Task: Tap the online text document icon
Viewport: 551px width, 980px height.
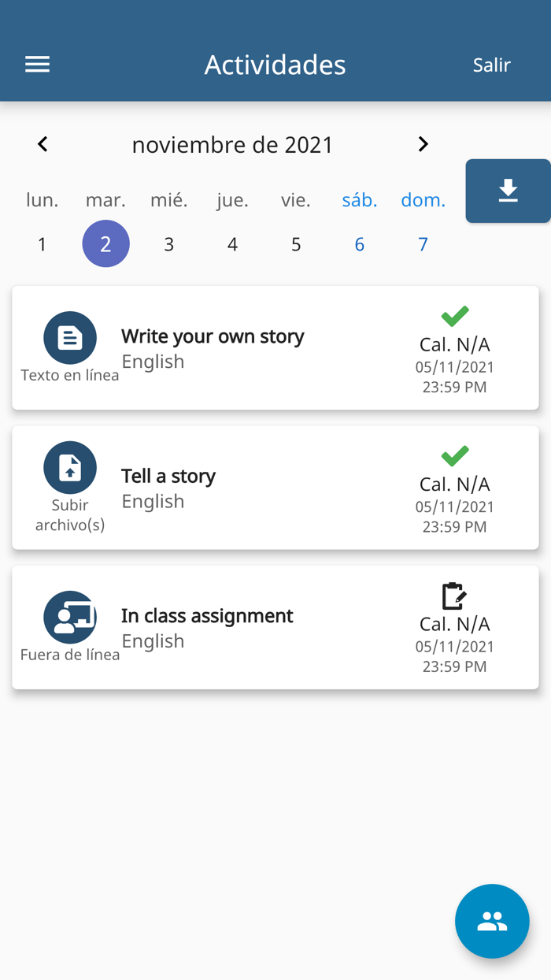Action: click(70, 338)
